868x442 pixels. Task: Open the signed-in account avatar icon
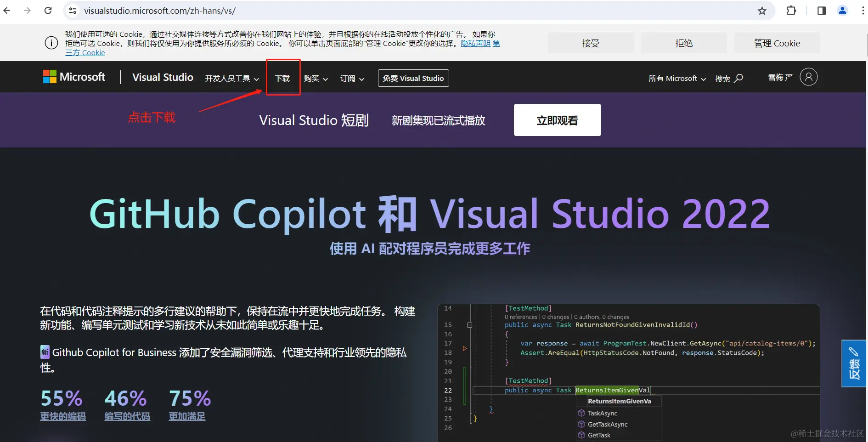tap(808, 77)
